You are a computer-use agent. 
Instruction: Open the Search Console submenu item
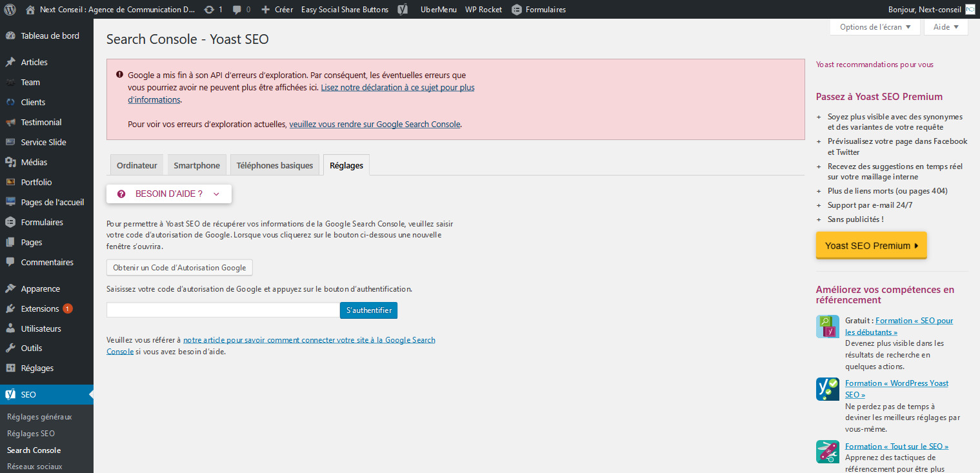coord(34,450)
